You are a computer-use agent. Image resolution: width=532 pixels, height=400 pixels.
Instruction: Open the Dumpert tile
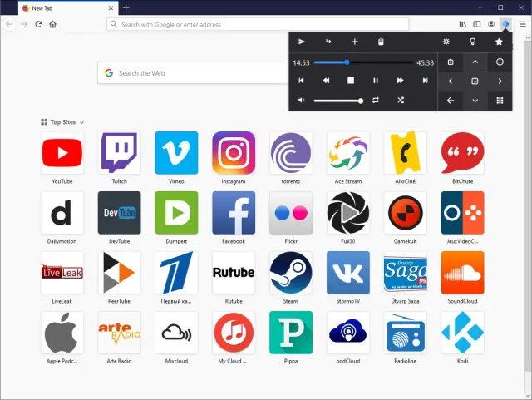click(176, 213)
